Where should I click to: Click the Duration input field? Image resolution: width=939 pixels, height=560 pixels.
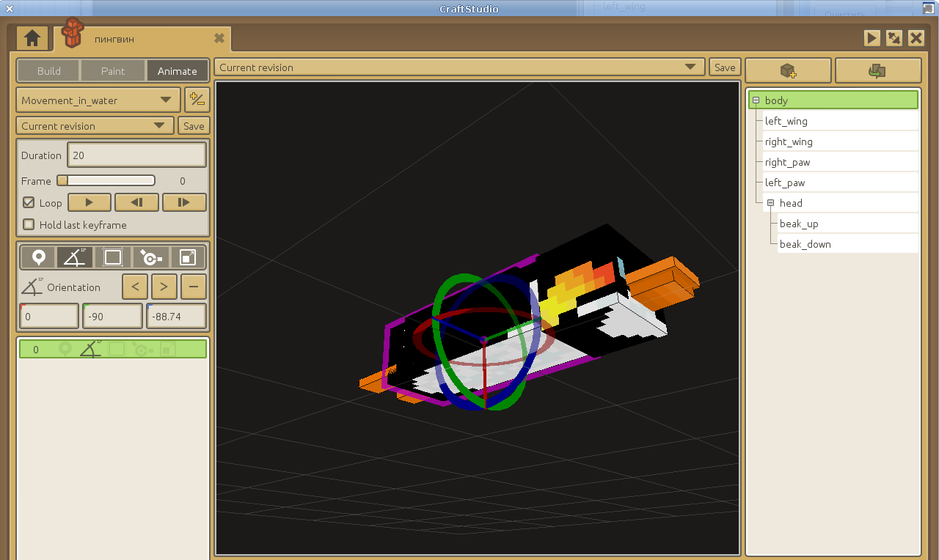click(136, 155)
